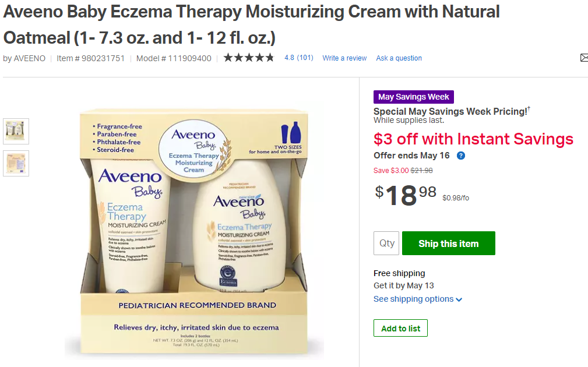Click the five-star rating icons
Image resolution: width=588 pixels, height=367 pixels.
point(249,58)
